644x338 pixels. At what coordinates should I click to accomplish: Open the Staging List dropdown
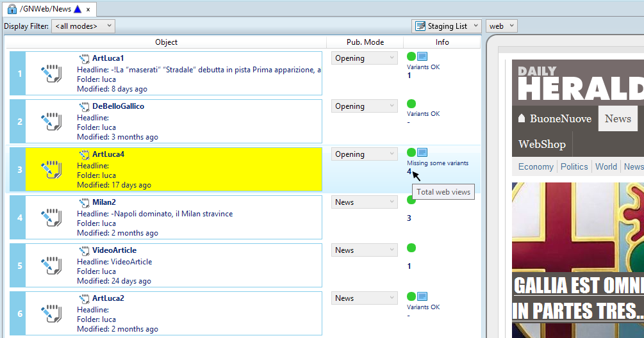(x=446, y=26)
